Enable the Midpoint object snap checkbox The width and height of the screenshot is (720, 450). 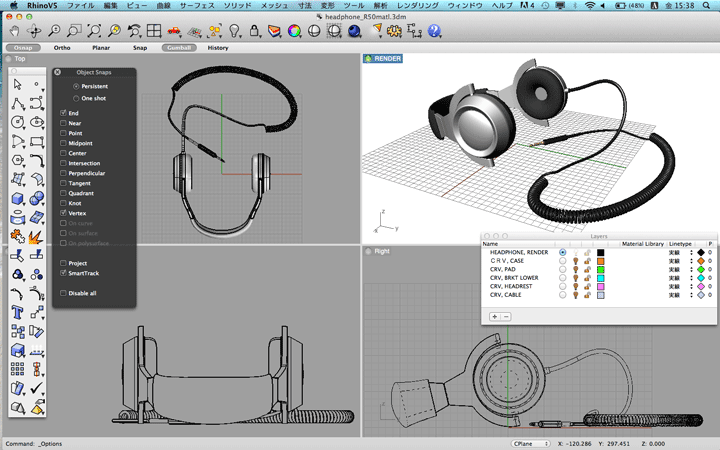63,143
